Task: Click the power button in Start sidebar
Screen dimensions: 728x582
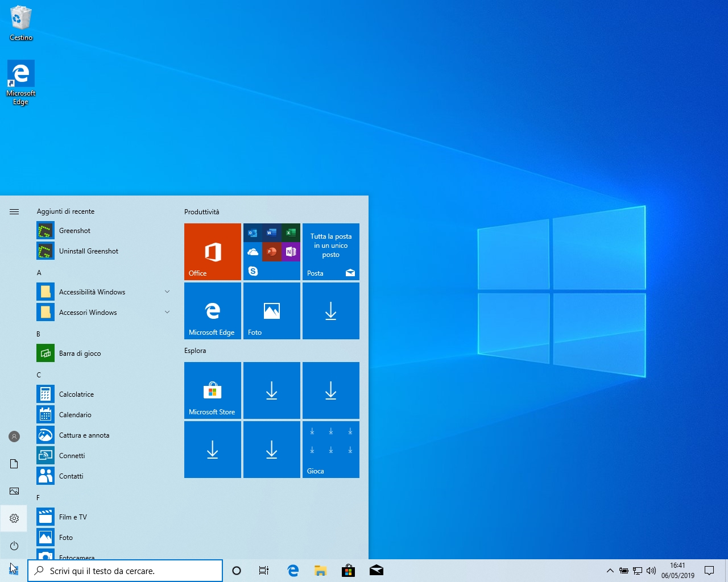Action: pos(14,546)
